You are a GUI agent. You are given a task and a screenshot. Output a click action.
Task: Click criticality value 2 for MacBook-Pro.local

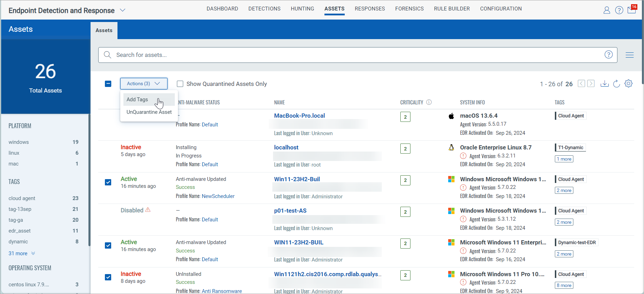(x=405, y=117)
